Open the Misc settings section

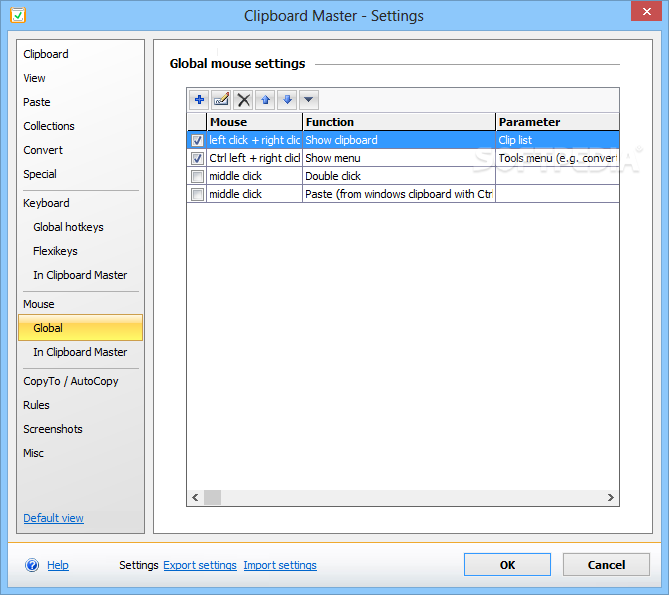tap(33, 453)
